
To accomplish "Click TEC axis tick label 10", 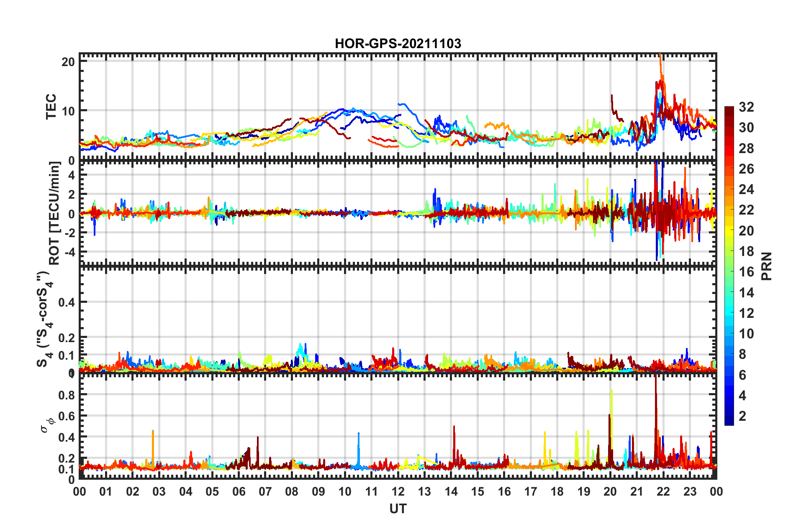I will coord(68,111).
